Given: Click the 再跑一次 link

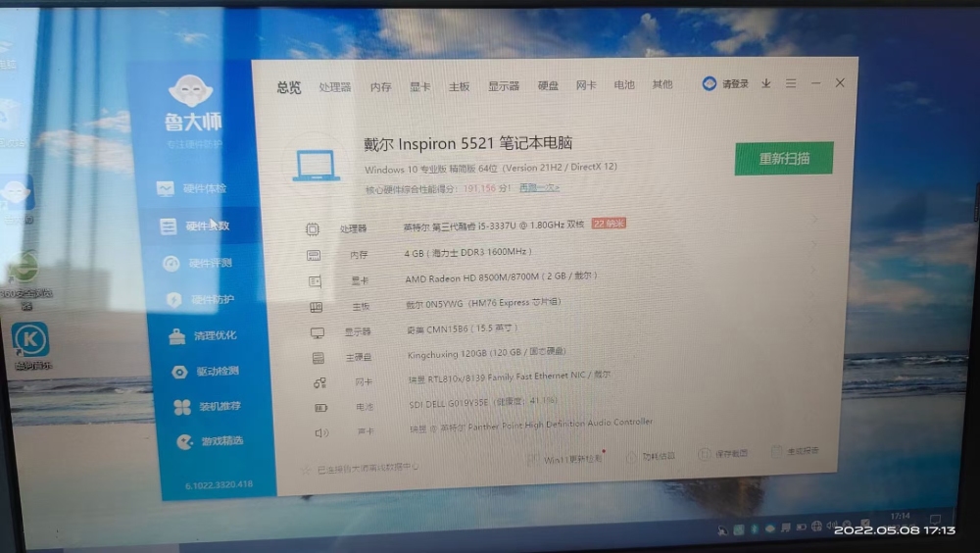Looking at the screenshot, I should click(x=539, y=187).
